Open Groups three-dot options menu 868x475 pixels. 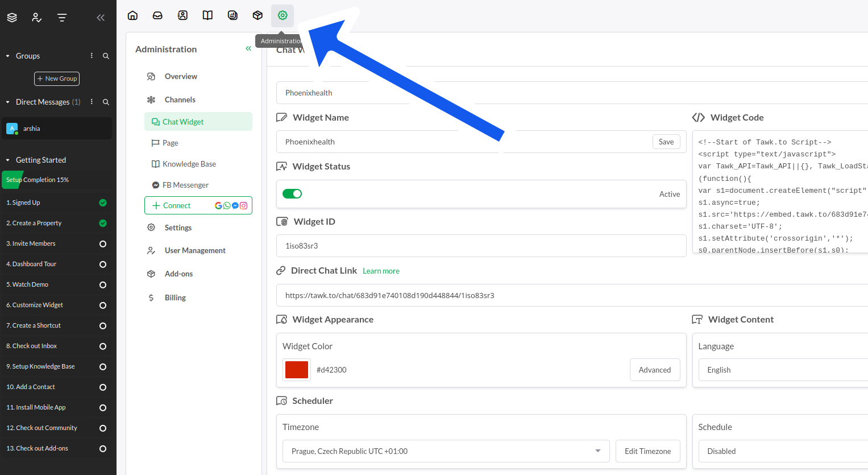92,56
